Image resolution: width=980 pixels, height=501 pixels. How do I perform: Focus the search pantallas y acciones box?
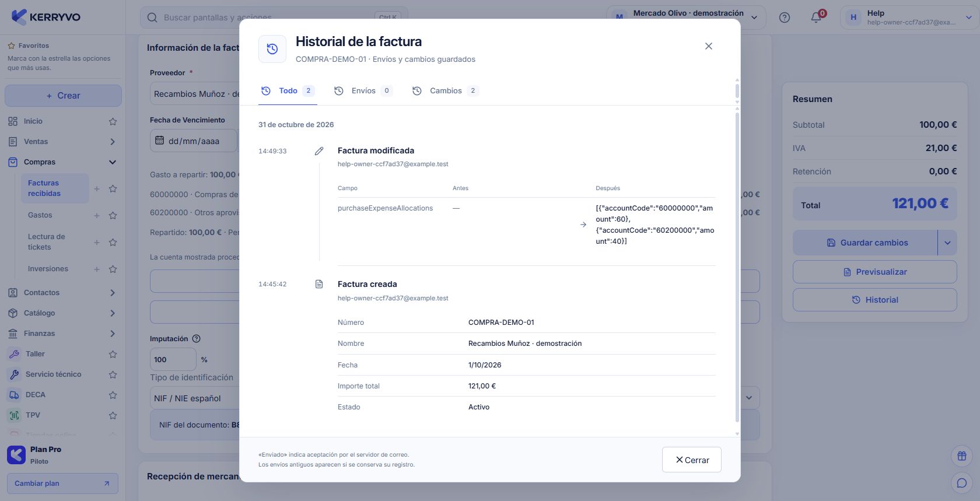(x=274, y=17)
